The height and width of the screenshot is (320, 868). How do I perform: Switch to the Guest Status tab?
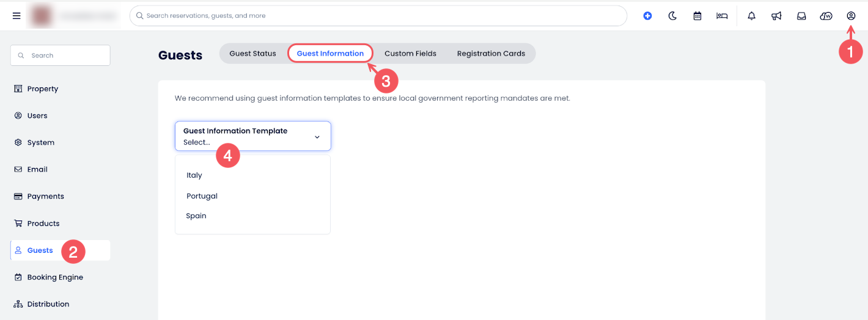pos(252,54)
